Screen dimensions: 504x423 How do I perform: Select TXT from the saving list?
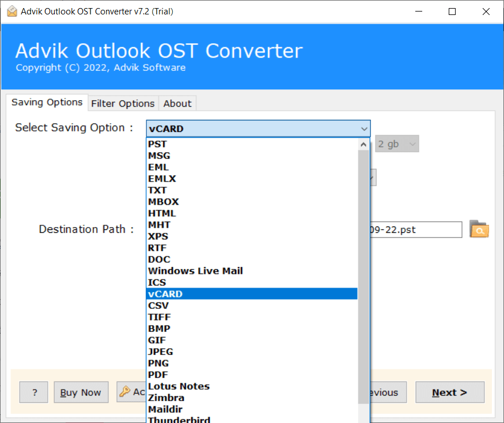[x=252, y=190]
